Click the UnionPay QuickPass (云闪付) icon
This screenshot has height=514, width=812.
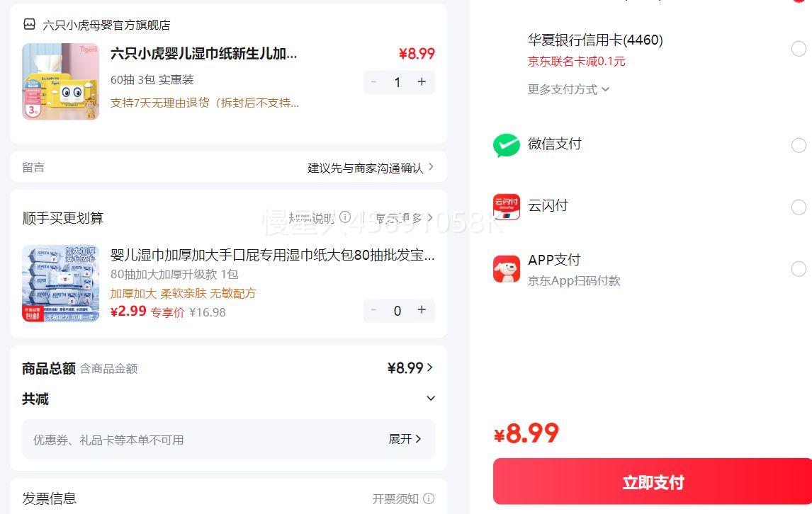[x=506, y=207]
